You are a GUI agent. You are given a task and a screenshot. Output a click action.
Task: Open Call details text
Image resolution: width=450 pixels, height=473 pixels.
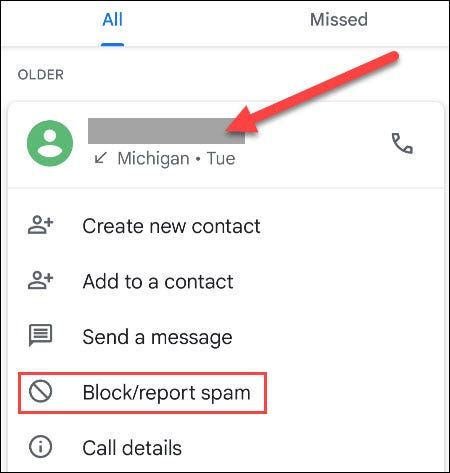(x=132, y=448)
